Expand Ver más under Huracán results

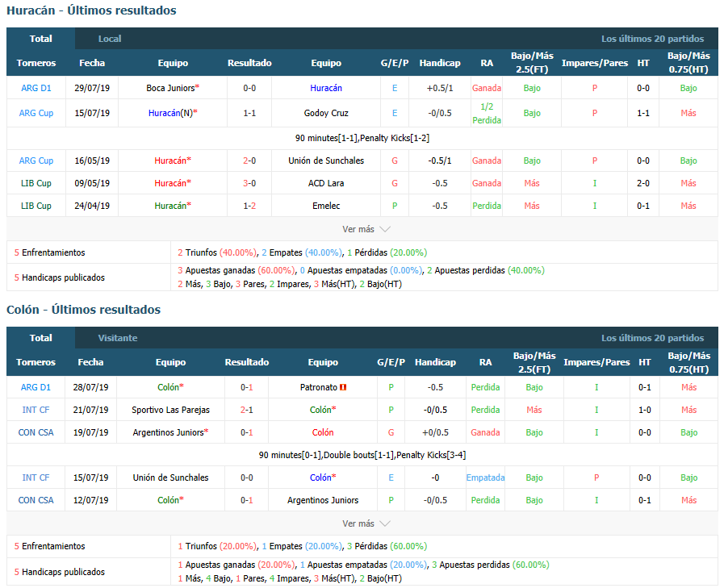(x=366, y=229)
